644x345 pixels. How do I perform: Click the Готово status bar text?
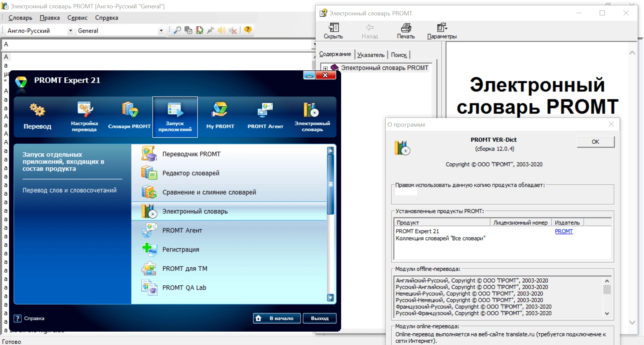coord(12,342)
